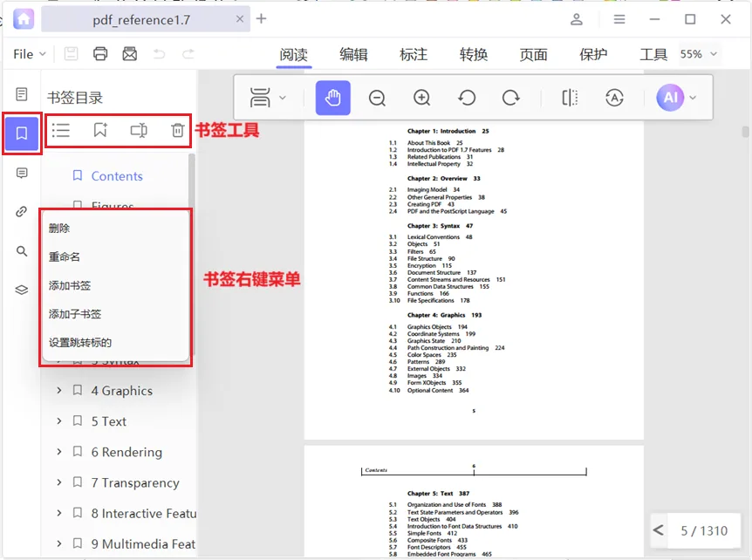Screen dimensions: 752x560
Task: Open the AI assistant button
Action: pos(670,98)
